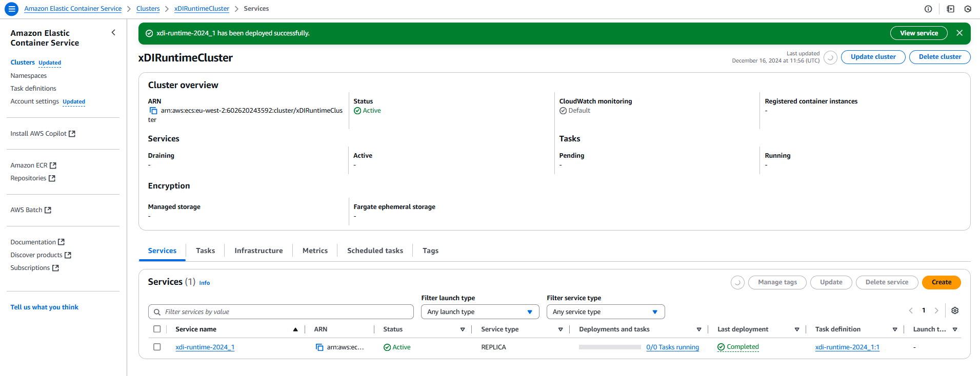Open the Services Info link
This screenshot has width=980, height=376.
204,283
